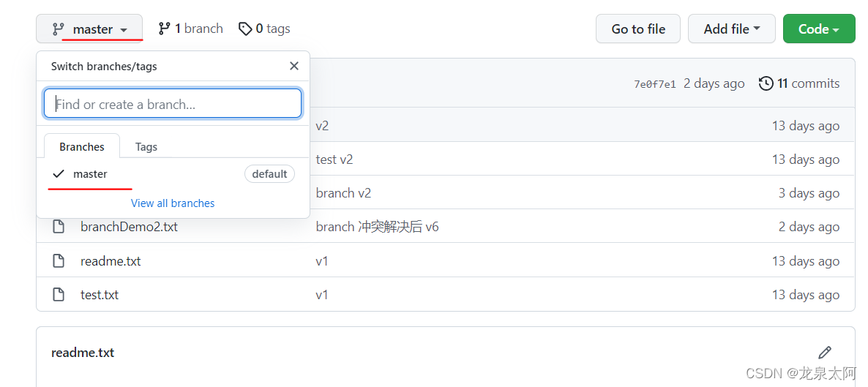
Task: Click the Switch branches/tags header text
Action: 104,67
